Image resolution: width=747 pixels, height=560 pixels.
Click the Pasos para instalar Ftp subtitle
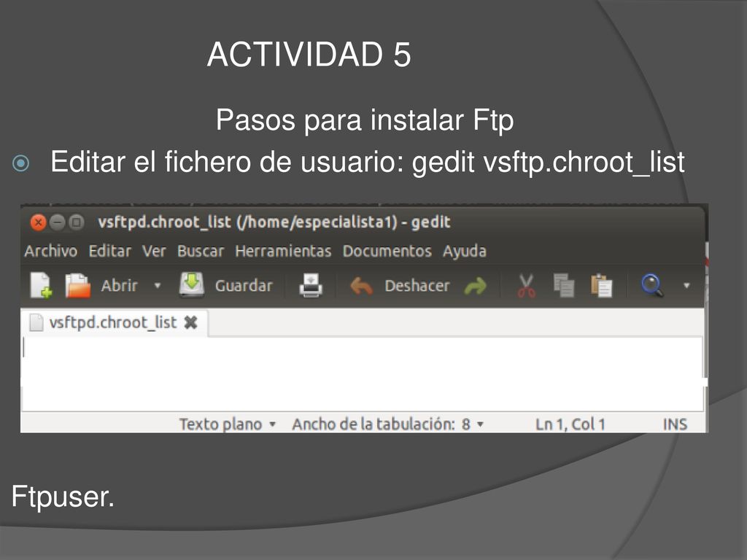point(365,120)
